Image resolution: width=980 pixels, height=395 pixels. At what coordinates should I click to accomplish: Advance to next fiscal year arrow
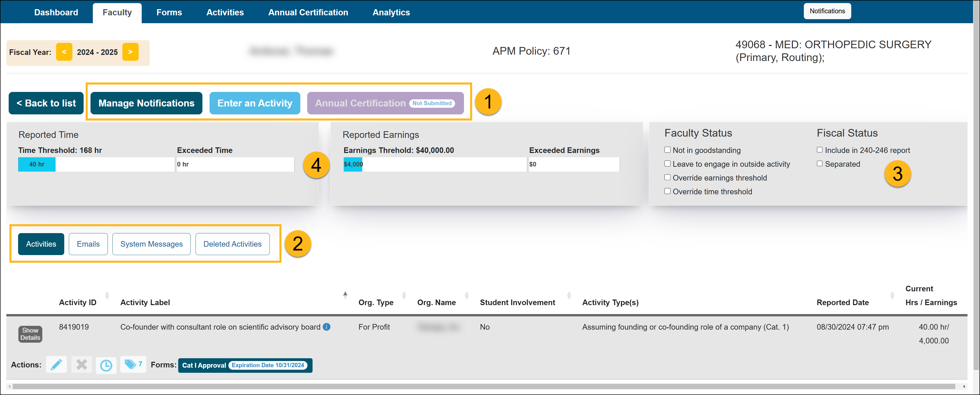point(130,52)
